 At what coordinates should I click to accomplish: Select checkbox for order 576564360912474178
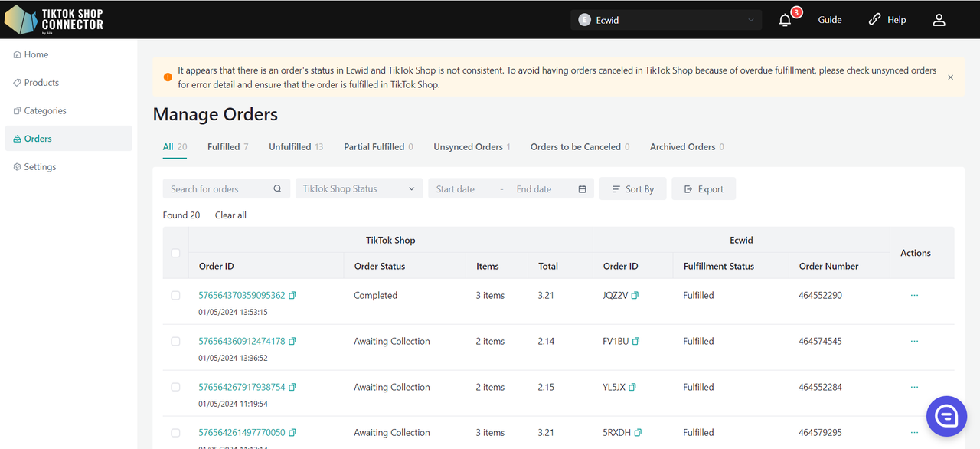175,341
